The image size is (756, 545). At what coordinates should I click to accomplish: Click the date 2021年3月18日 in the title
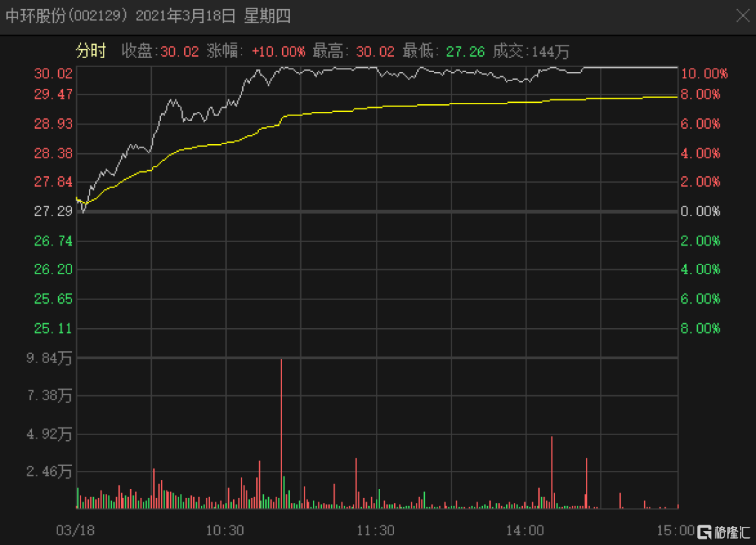pyautogui.click(x=185, y=16)
